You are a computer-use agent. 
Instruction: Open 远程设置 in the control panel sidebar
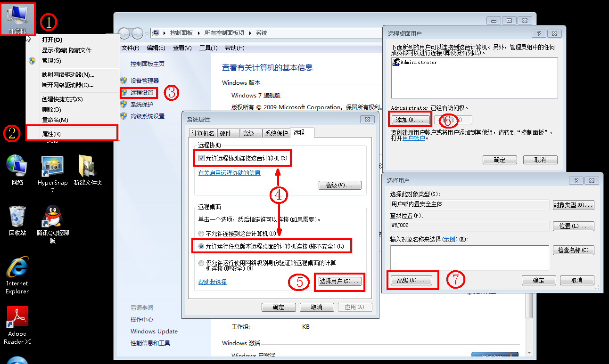[142, 92]
